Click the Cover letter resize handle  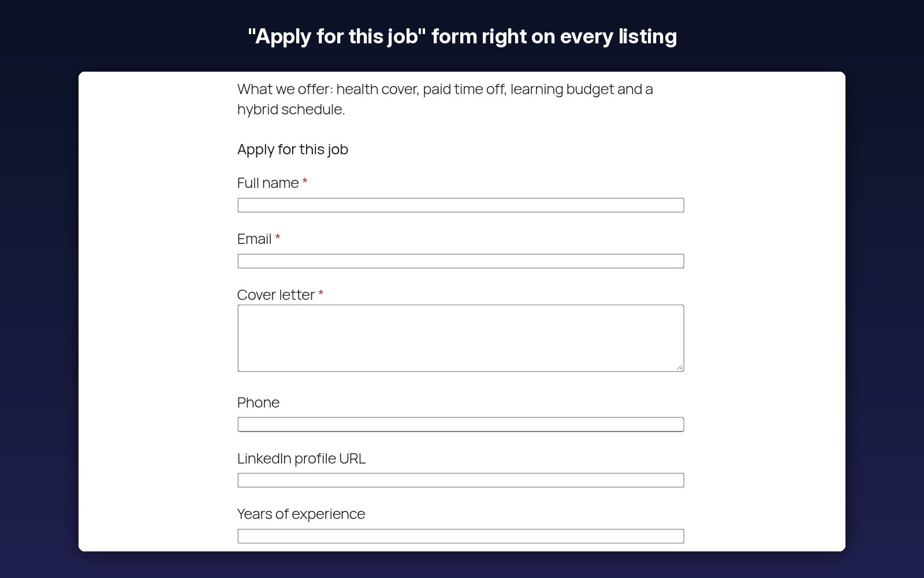point(680,367)
